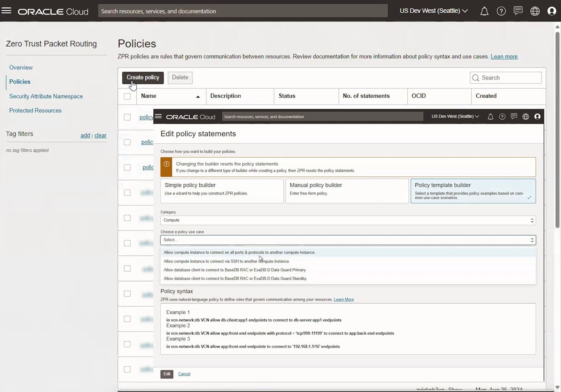Open the user profile avatar

click(x=552, y=11)
